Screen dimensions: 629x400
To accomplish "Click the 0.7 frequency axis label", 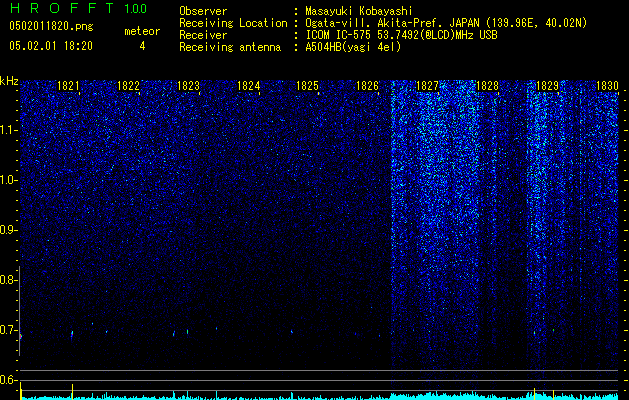I will coord(7,330).
